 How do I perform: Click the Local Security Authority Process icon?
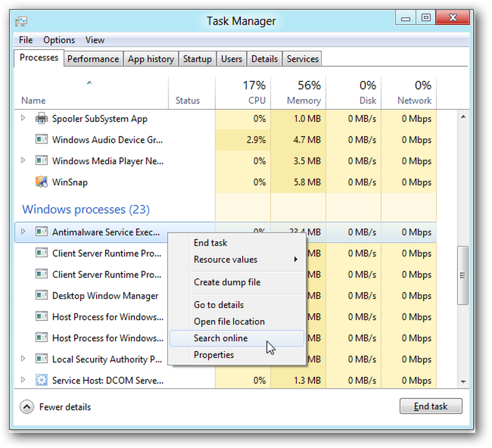(41, 359)
